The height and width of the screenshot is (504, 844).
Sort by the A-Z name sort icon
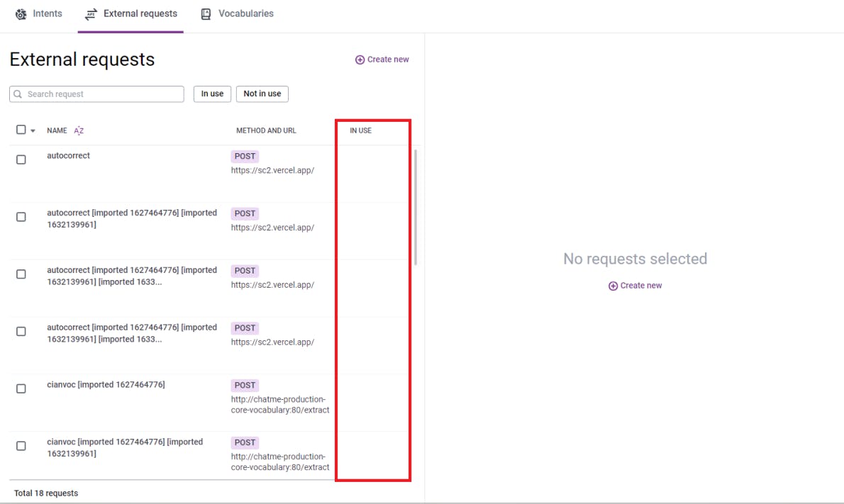[79, 130]
